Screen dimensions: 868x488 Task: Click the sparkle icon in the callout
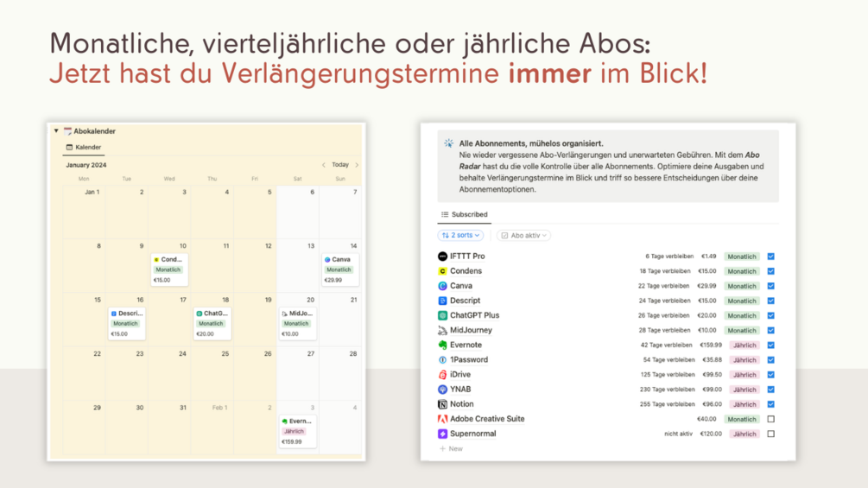(448, 143)
